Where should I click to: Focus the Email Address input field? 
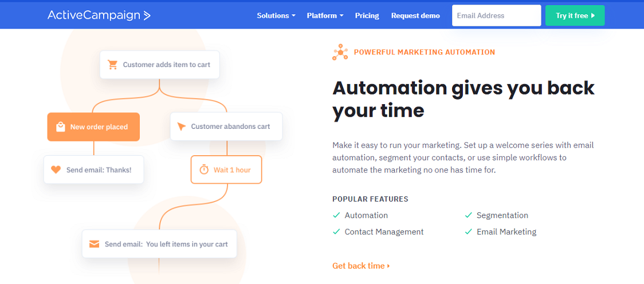pos(497,15)
